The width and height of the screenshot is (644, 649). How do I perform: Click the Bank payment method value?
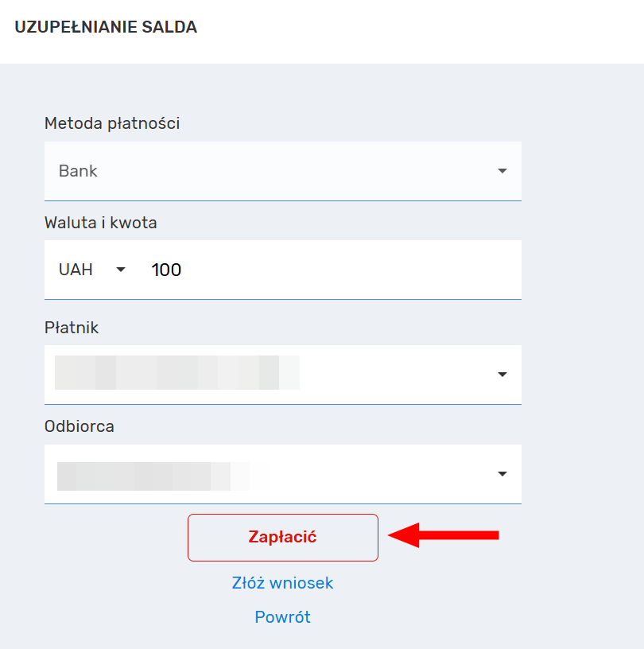[x=79, y=171]
